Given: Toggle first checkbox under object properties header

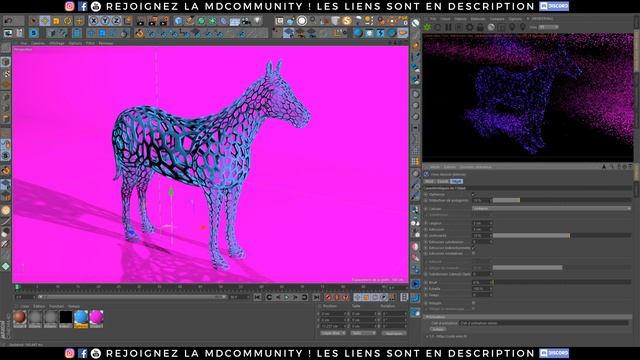Looking at the screenshot, I should pos(474,194).
